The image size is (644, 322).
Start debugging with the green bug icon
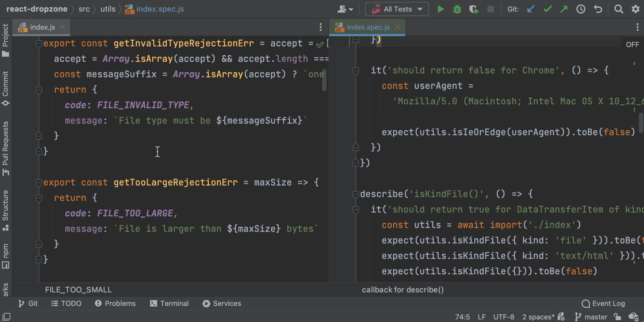click(457, 9)
